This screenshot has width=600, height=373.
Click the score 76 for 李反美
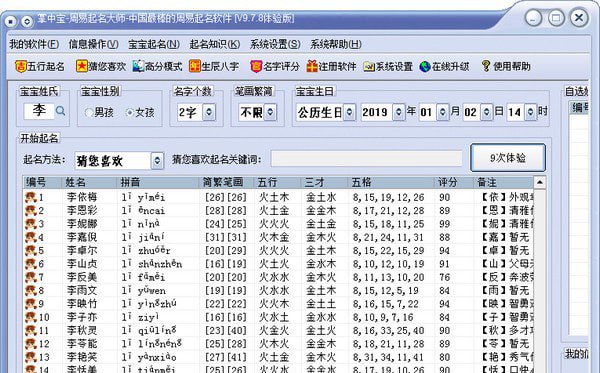click(x=444, y=277)
